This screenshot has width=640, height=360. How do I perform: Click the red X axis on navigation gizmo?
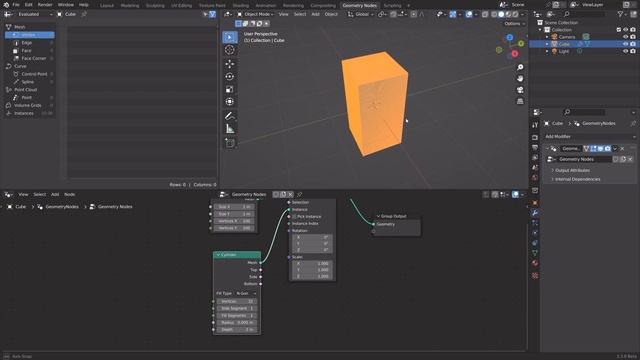(x=515, y=53)
